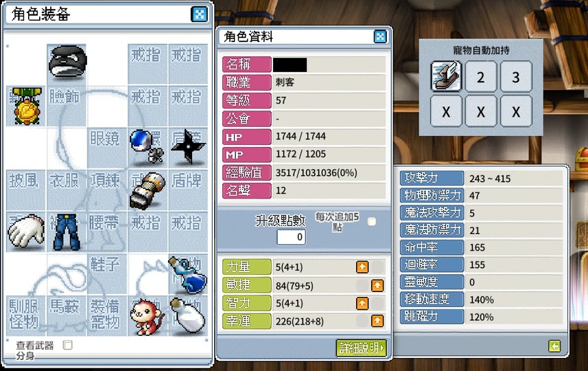Click the blue potion bottle pet item
588x371 pixels.
click(187, 276)
